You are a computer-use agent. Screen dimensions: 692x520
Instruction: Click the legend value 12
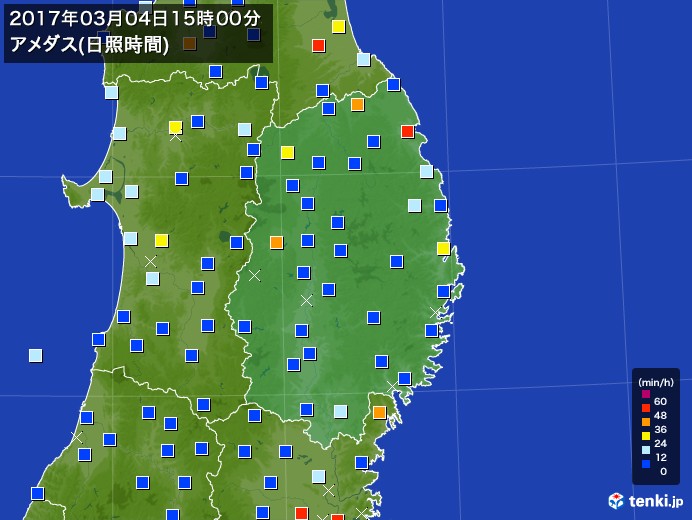[660, 457]
